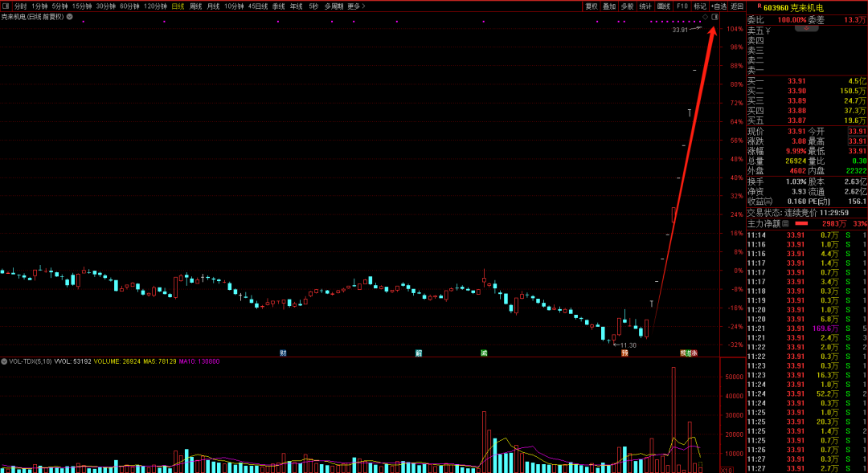Screen dimensions: 868x473
Task: Click the 减 info marker on chart
Action: pos(484,353)
